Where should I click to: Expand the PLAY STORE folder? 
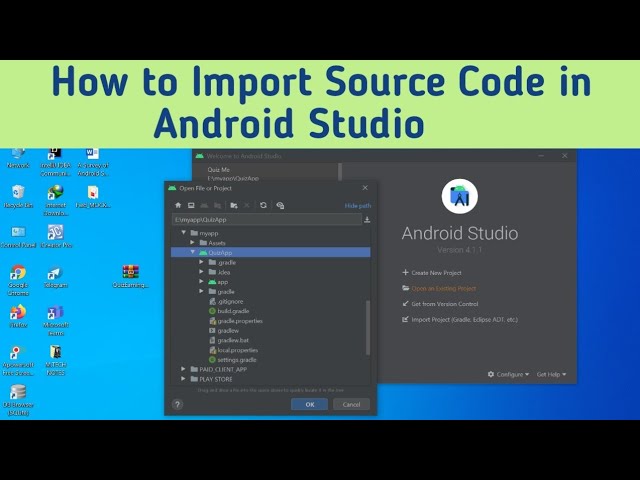point(183,379)
